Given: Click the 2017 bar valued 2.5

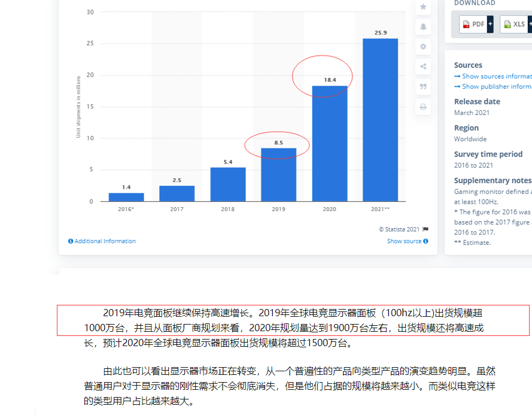Looking at the screenshot, I should coord(177,193).
